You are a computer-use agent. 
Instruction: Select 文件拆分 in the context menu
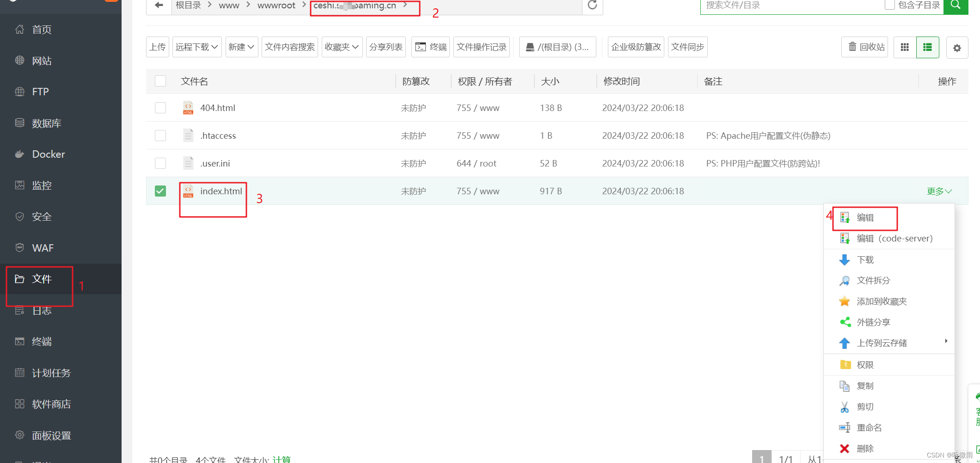[x=889, y=280]
